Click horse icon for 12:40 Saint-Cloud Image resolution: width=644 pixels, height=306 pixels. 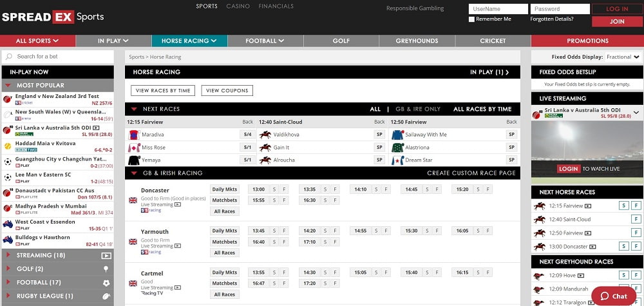(x=539, y=219)
